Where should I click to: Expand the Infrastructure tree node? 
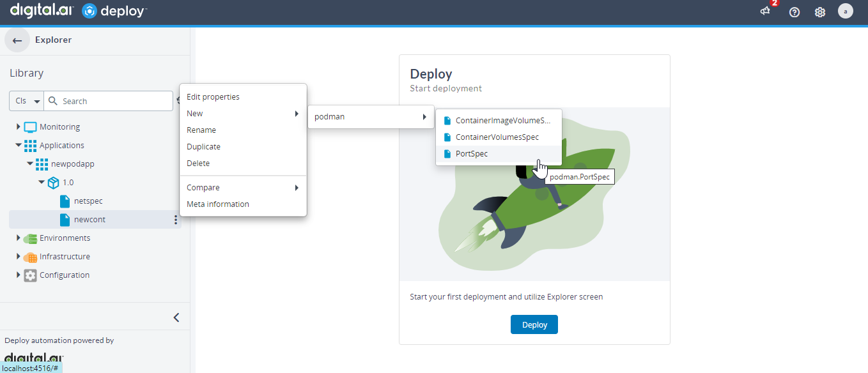click(x=19, y=257)
